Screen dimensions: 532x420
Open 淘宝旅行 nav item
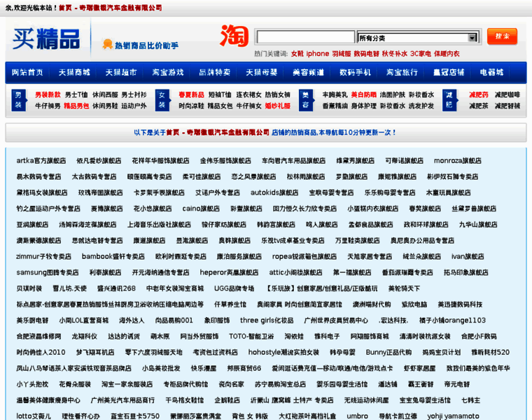tap(402, 72)
